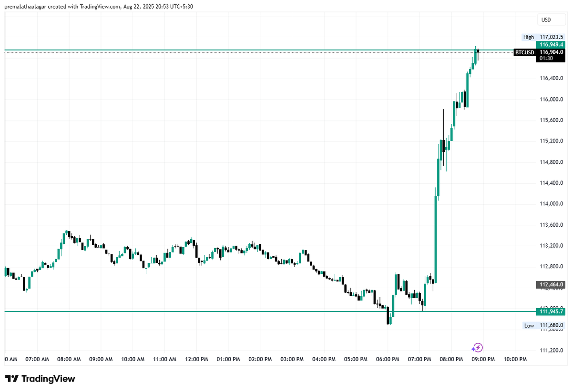Click the 112,800.0 price scale label
This screenshot has height=392, width=572.
[552, 267]
